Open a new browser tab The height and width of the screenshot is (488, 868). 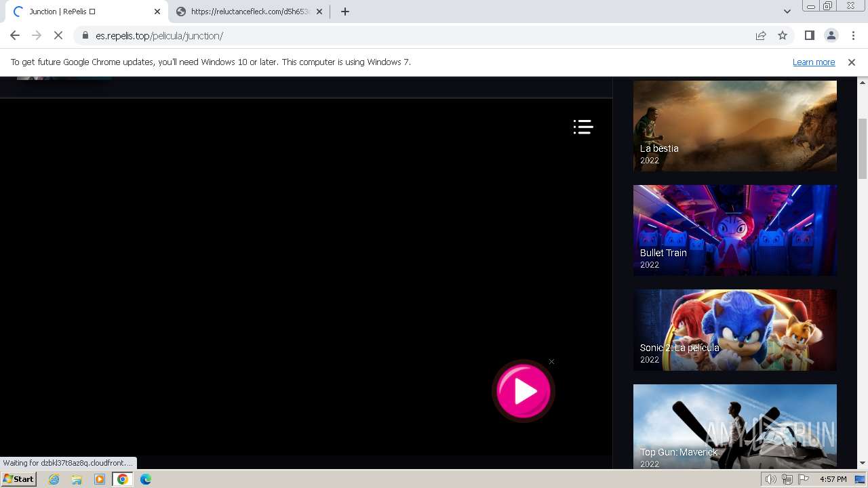(x=345, y=12)
